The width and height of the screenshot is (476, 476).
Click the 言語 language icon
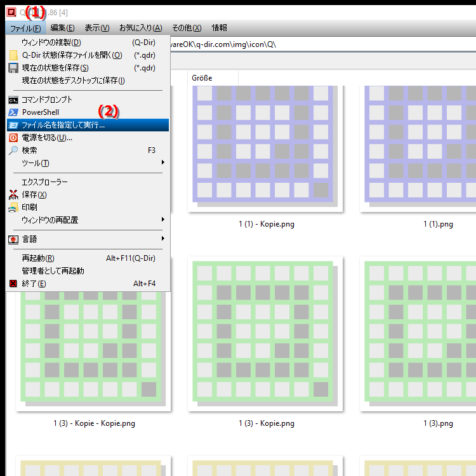click(x=13, y=239)
